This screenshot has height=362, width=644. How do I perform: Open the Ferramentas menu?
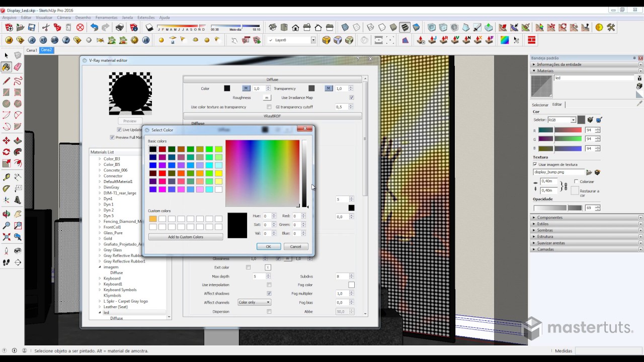click(106, 18)
